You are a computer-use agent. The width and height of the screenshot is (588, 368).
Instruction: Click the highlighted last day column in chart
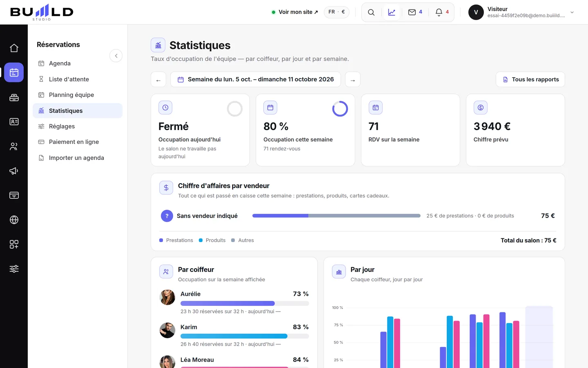(539, 337)
